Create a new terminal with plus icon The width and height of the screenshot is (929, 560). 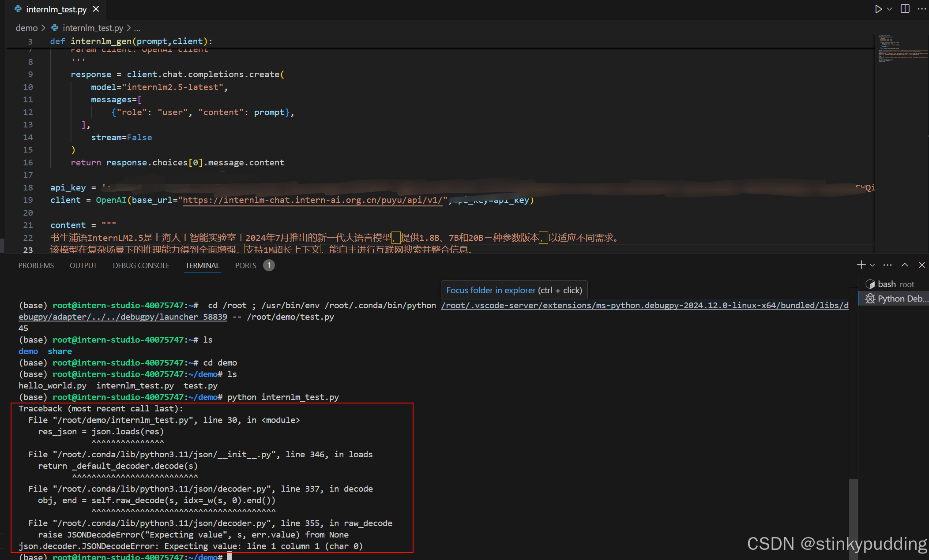(x=861, y=265)
